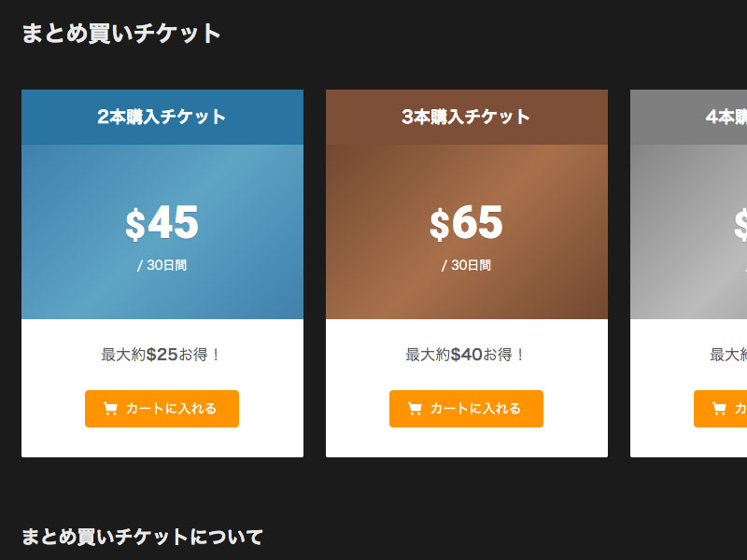Add the $45 ticket to cart
Viewport: 747px width, 560px height.
(162, 409)
